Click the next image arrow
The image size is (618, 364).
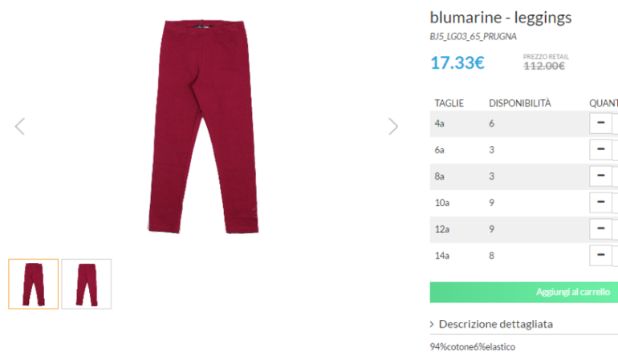(392, 126)
